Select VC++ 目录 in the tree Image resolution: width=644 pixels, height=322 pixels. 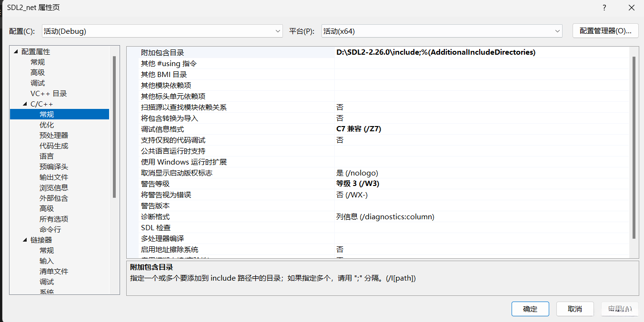(49, 94)
